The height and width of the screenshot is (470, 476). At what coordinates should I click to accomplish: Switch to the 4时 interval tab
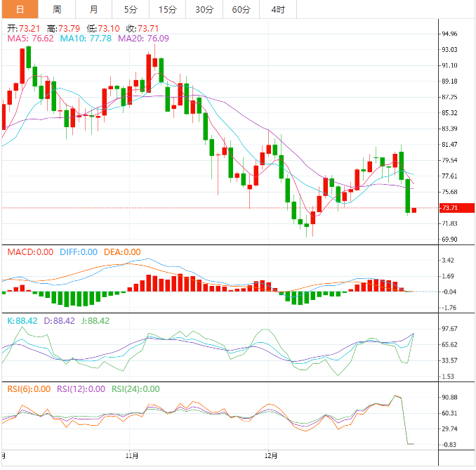[277, 9]
